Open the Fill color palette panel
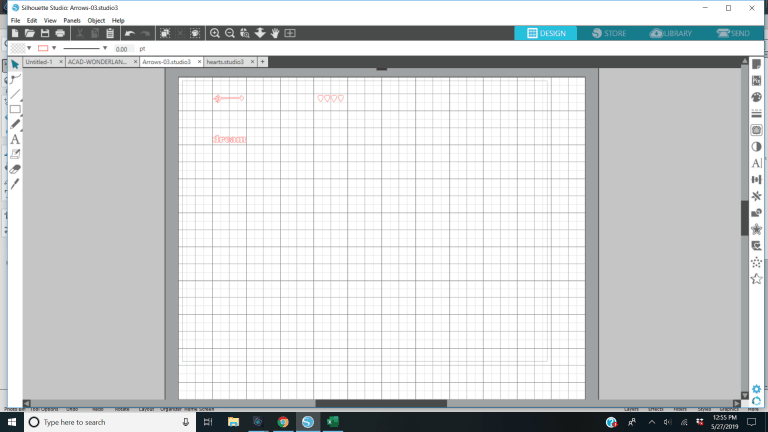 [x=756, y=97]
